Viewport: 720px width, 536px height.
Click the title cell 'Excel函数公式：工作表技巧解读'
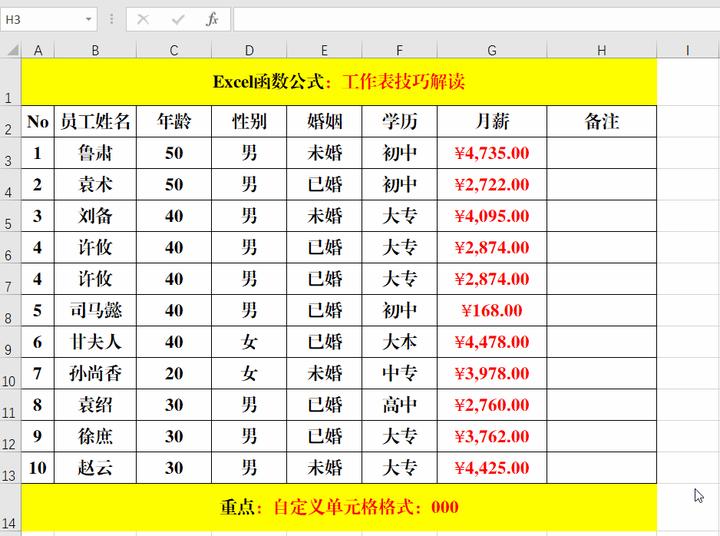pos(339,82)
